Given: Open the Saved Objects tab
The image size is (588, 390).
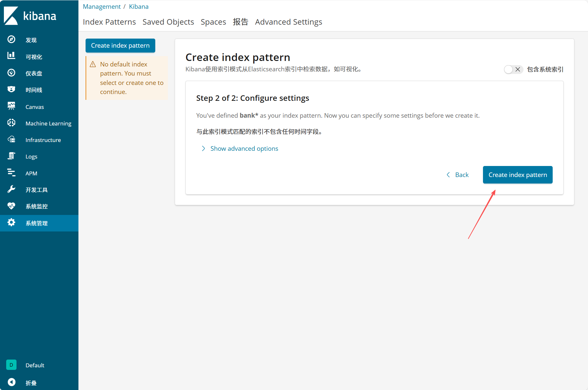Looking at the screenshot, I should click(x=168, y=22).
